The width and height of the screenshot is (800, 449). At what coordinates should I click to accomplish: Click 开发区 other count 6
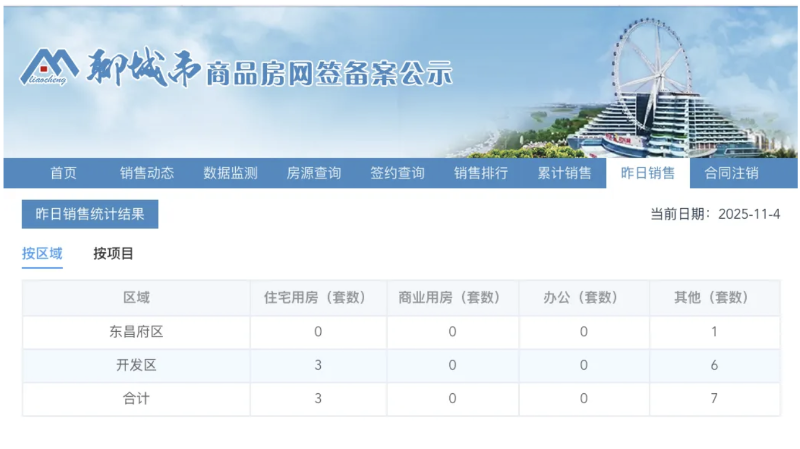click(x=714, y=365)
